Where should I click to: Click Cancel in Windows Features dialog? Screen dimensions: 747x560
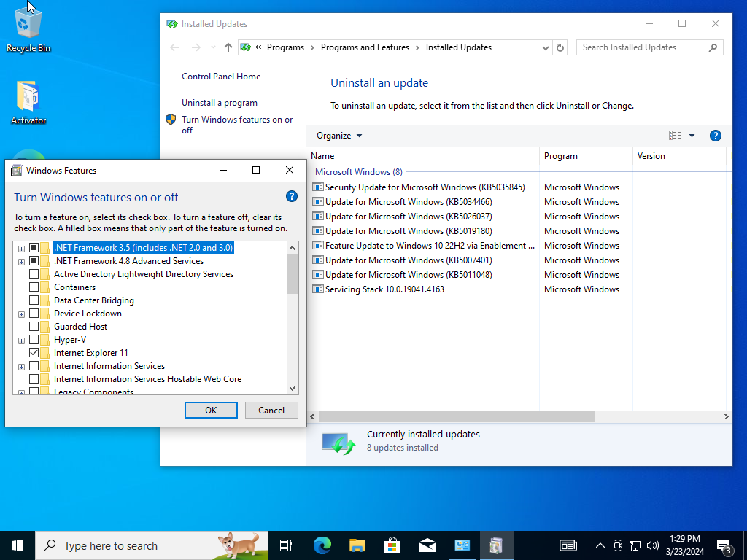[271, 410]
